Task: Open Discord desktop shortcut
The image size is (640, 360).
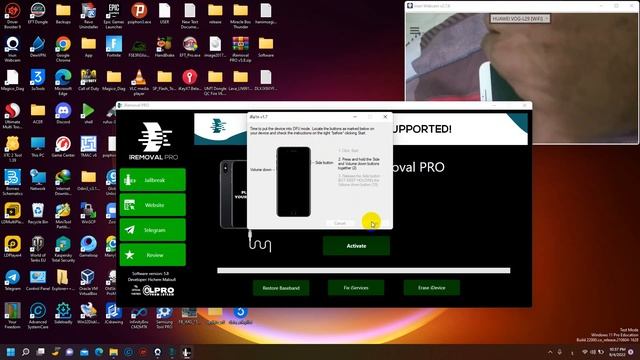Action: [63, 113]
